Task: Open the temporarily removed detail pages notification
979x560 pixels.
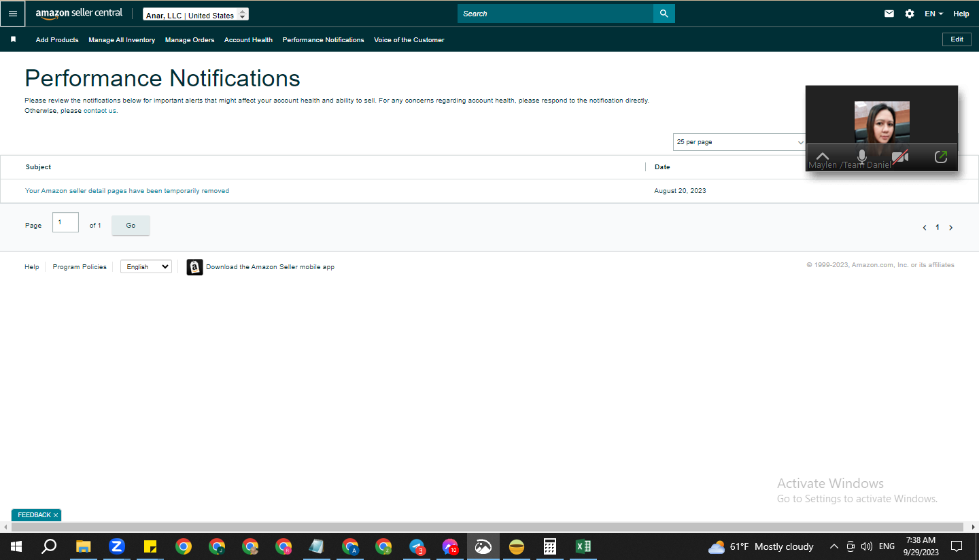Action: point(127,191)
